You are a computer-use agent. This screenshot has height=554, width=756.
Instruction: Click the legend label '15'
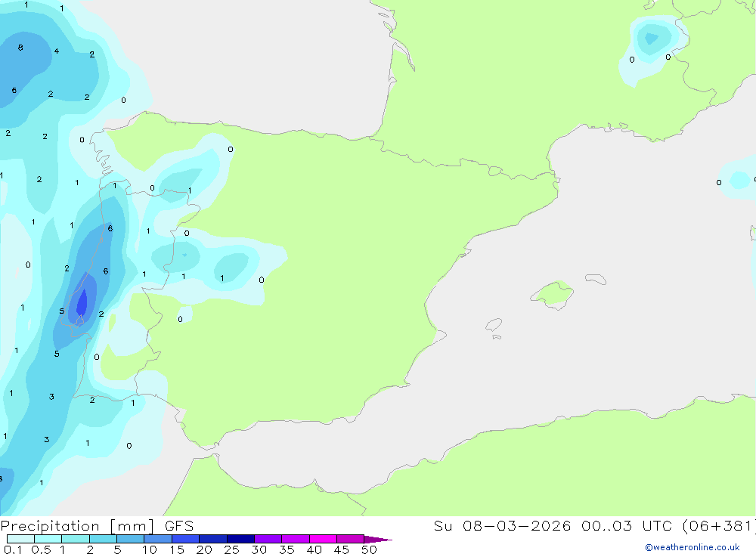click(176, 549)
